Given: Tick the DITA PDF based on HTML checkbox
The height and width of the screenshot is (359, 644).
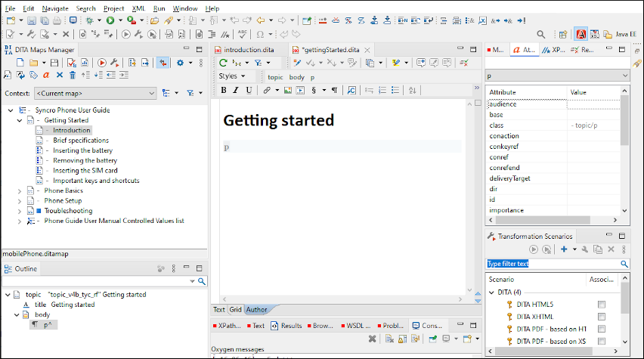Looking at the screenshot, I should tap(602, 329).
